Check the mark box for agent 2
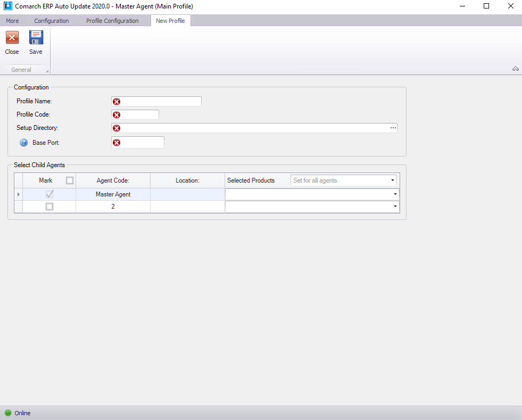522x420 pixels. pyautogui.click(x=49, y=207)
